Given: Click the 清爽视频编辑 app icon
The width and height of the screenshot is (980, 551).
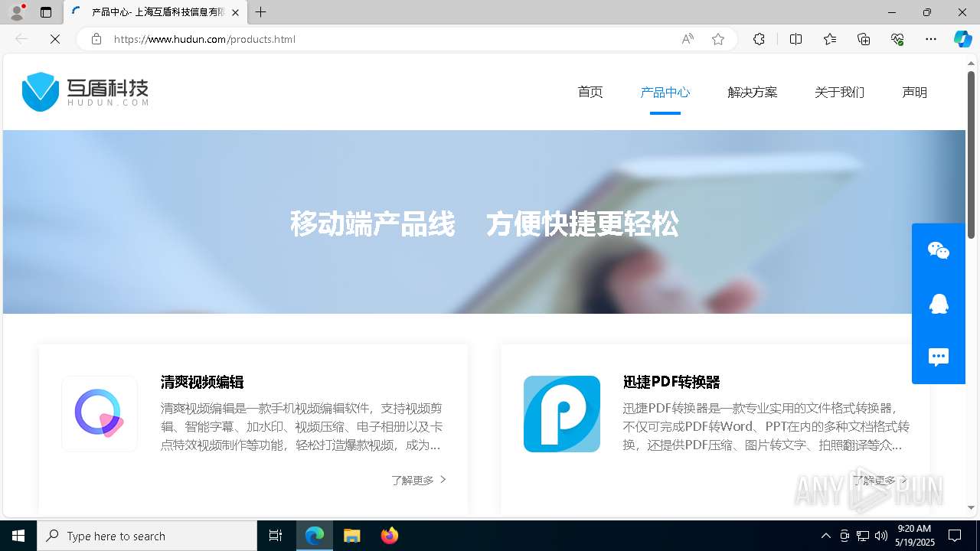Looking at the screenshot, I should click(100, 414).
